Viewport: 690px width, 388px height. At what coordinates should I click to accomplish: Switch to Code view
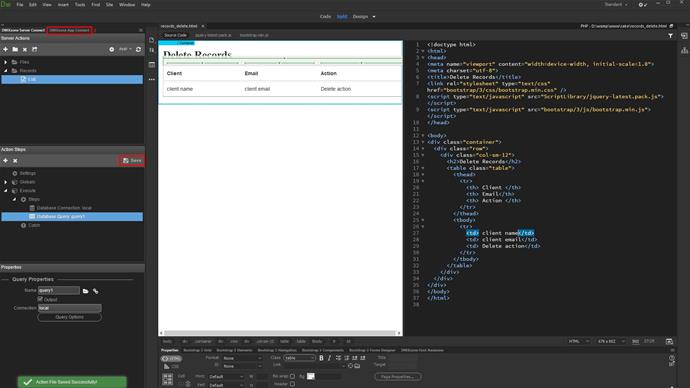click(325, 16)
